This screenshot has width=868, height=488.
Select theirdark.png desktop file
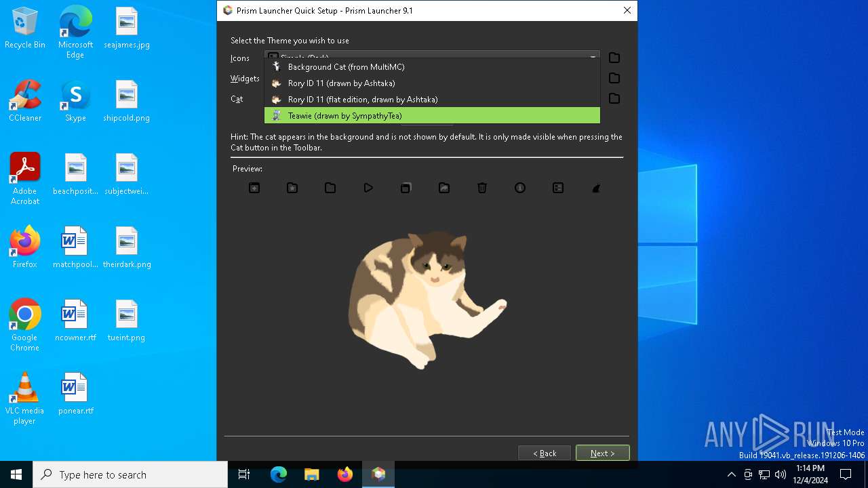[x=127, y=247]
